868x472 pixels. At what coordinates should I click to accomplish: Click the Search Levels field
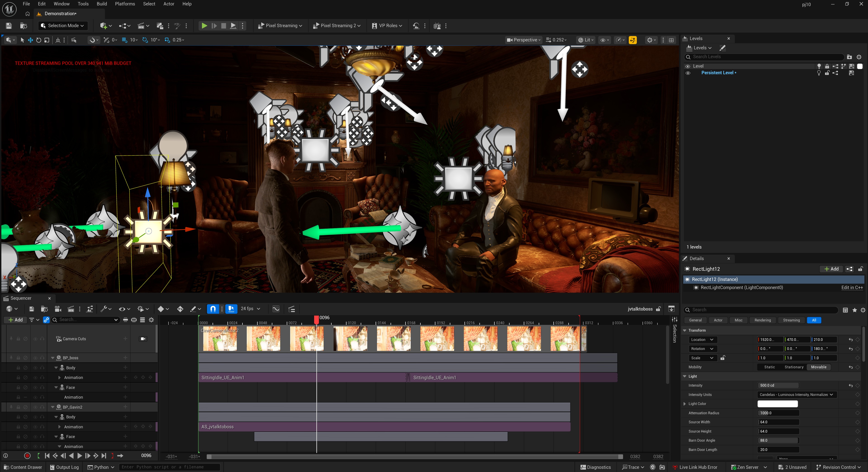764,57
